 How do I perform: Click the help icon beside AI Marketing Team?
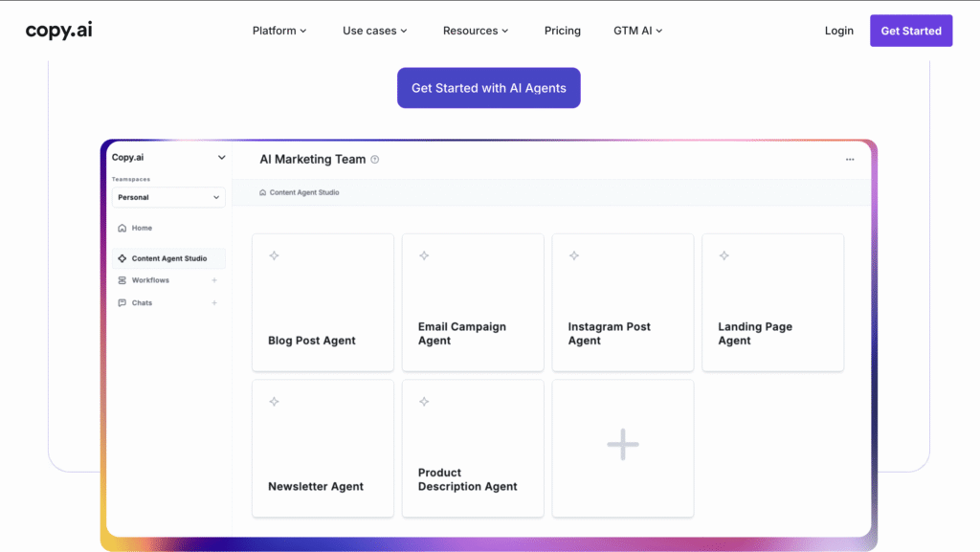tap(375, 160)
